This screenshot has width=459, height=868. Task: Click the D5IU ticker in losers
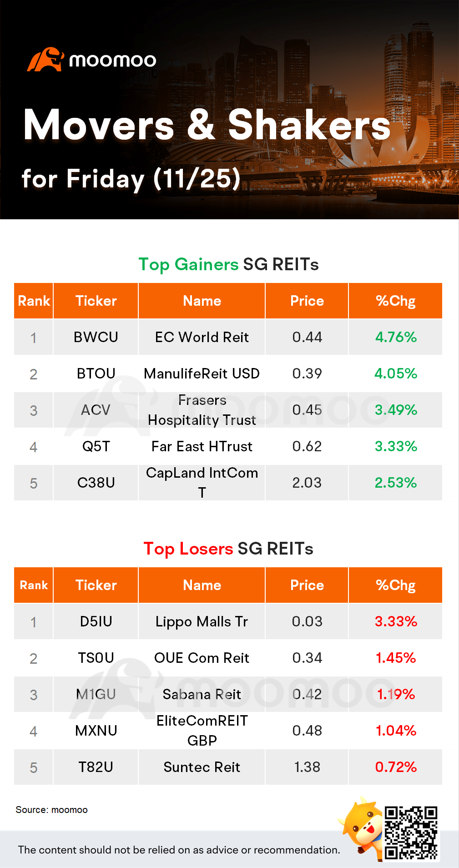[x=96, y=621]
